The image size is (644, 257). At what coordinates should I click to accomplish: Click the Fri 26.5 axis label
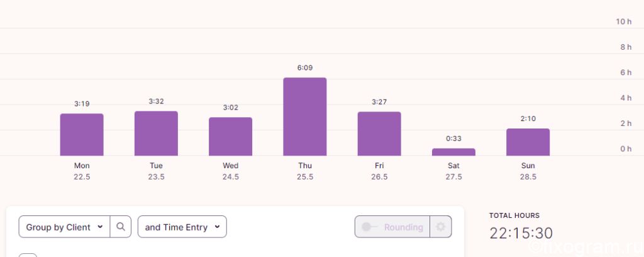(379, 171)
